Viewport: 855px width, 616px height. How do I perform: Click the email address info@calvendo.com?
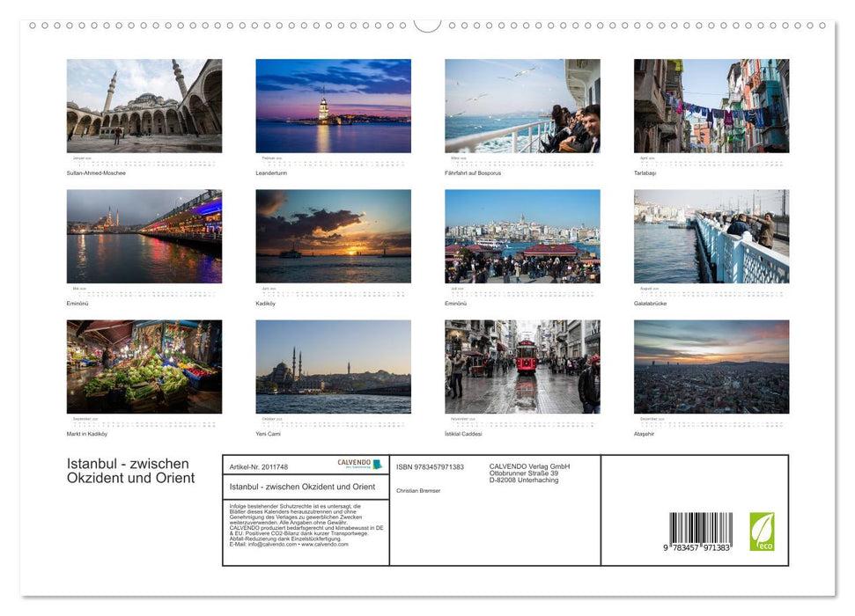click(x=275, y=544)
